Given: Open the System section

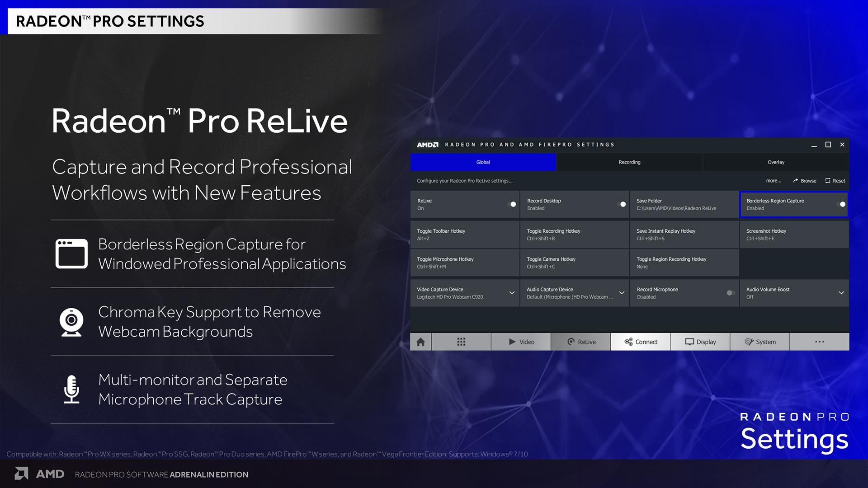Looking at the screenshot, I should [760, 342].
